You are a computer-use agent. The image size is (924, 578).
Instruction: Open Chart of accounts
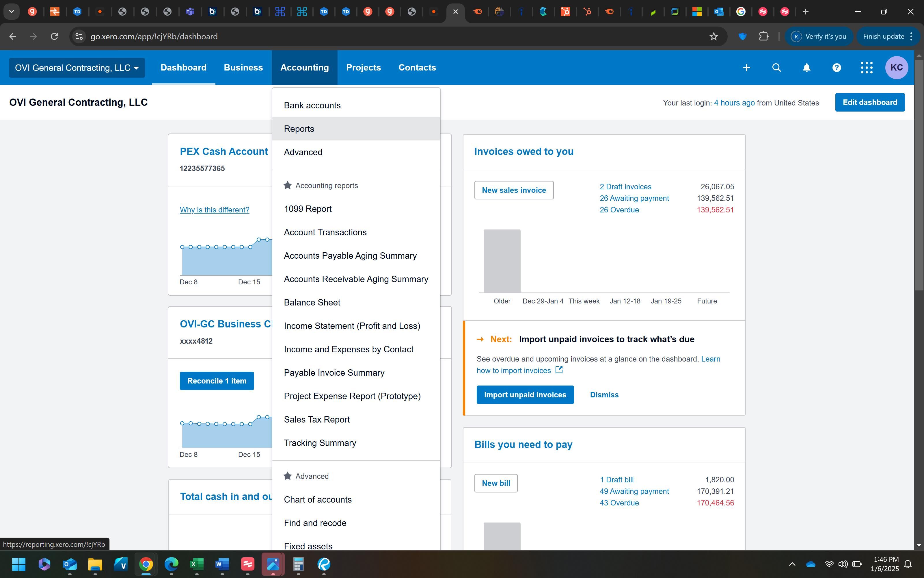[356, 500]
